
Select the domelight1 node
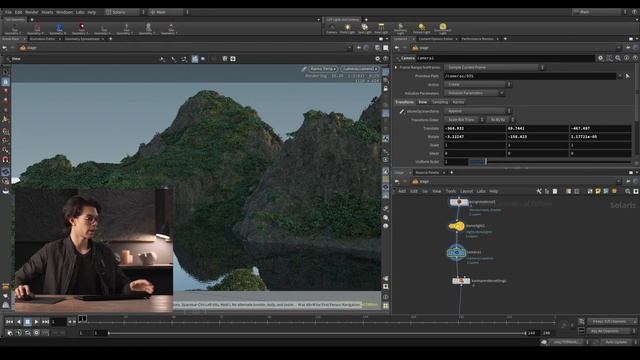point(456,226)
